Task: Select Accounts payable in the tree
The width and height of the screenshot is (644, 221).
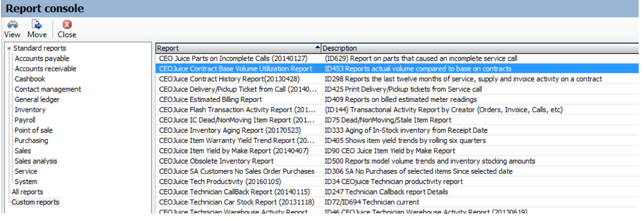Action: pos(42,58)
